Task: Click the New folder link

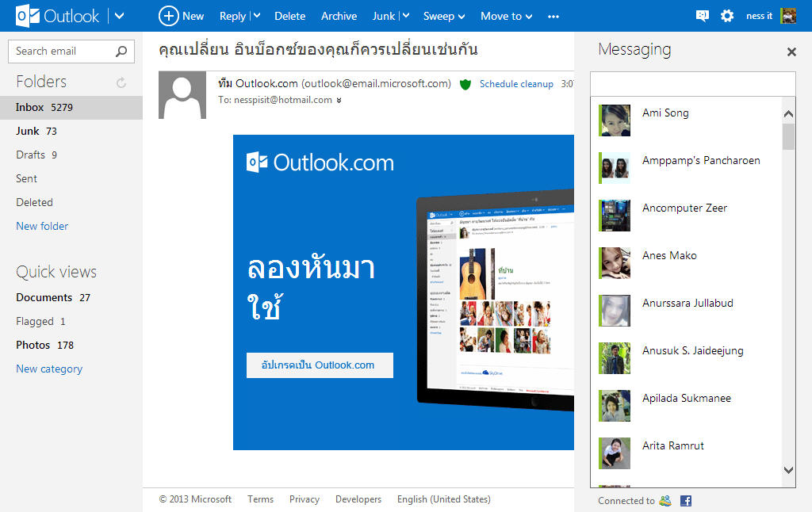Action: [x=42, y=226]
